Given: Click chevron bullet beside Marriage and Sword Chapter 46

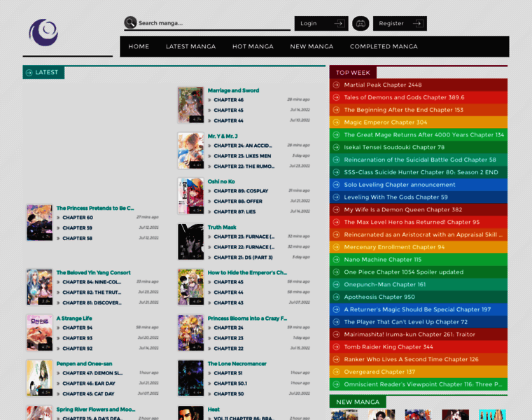Looking at the screenshot, I should [x=210, y=100].
